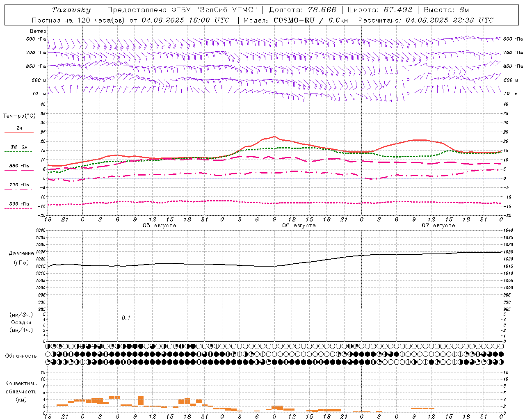This screenshot has width=525, height=420.
Task: Click the Облачность row label
Action: point(21,356)
